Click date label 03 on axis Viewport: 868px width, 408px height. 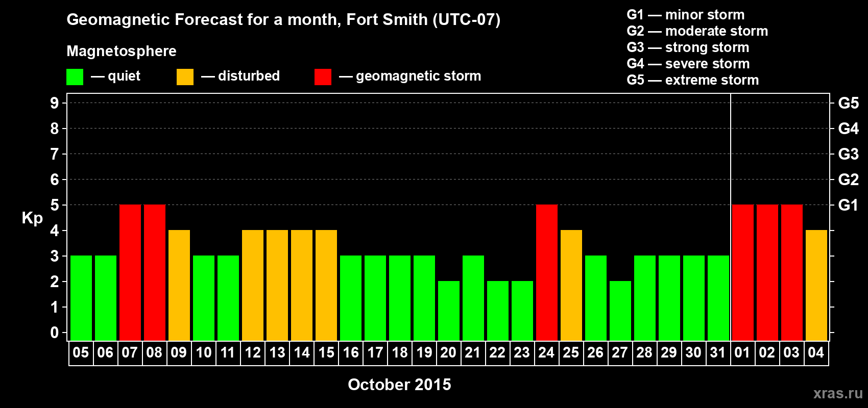791,353
